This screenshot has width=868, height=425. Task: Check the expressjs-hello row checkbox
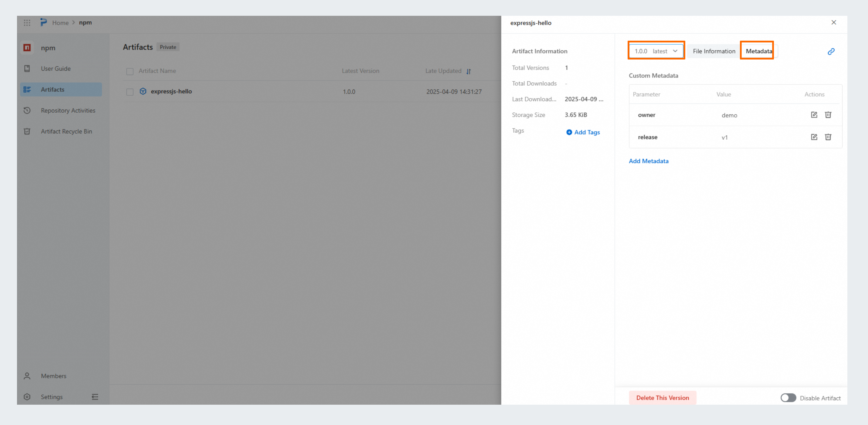click(x=130, y=92)
